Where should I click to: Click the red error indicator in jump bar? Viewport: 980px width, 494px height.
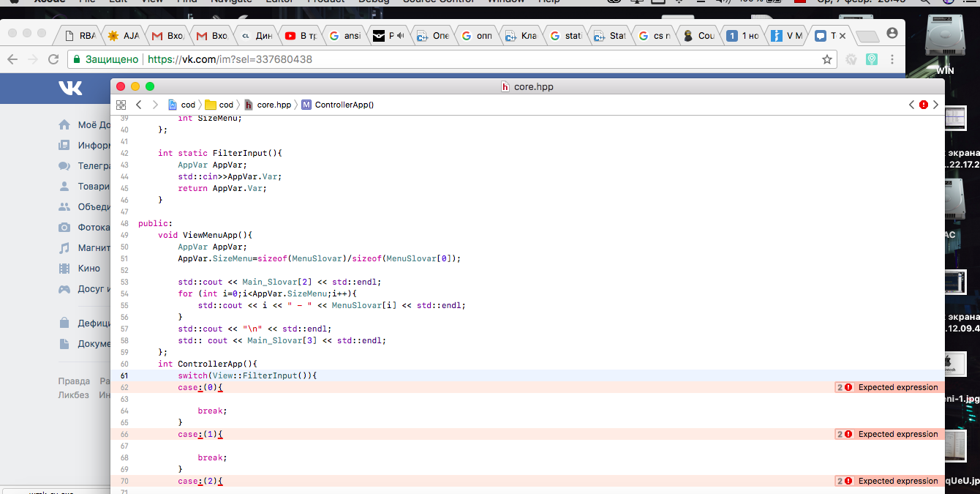tap(924, 105)
